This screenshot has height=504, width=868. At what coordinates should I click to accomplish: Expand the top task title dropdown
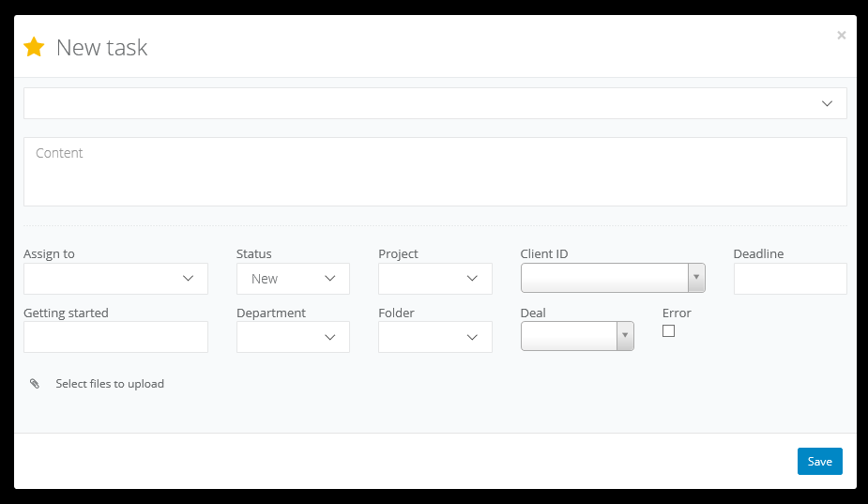pos(827,103)
